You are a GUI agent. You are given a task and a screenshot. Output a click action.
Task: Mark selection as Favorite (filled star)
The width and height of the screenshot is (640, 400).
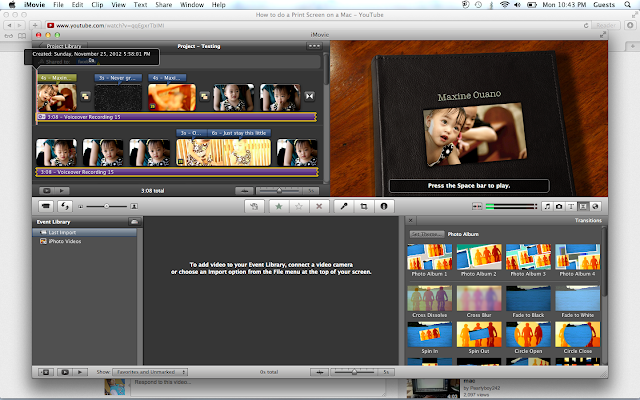(x=279, y=207)
